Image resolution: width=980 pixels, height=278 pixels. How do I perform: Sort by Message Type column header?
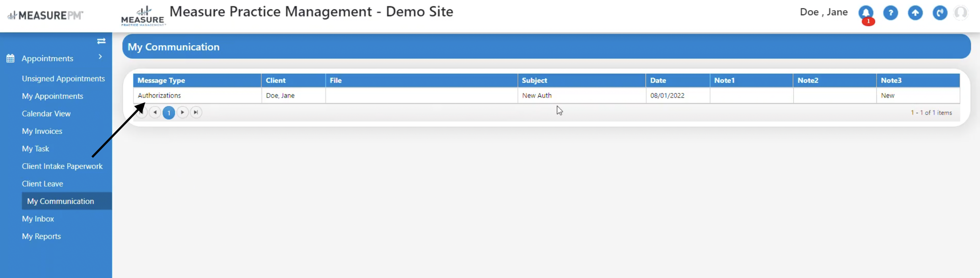(x=197, y=80)
